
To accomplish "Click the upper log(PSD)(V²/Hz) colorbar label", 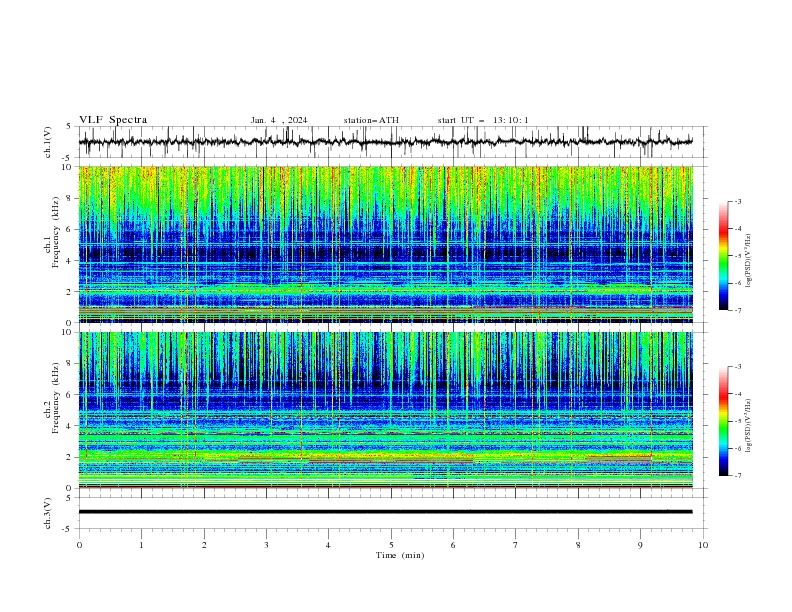I will pyautogui.click(x=748, y=260).
